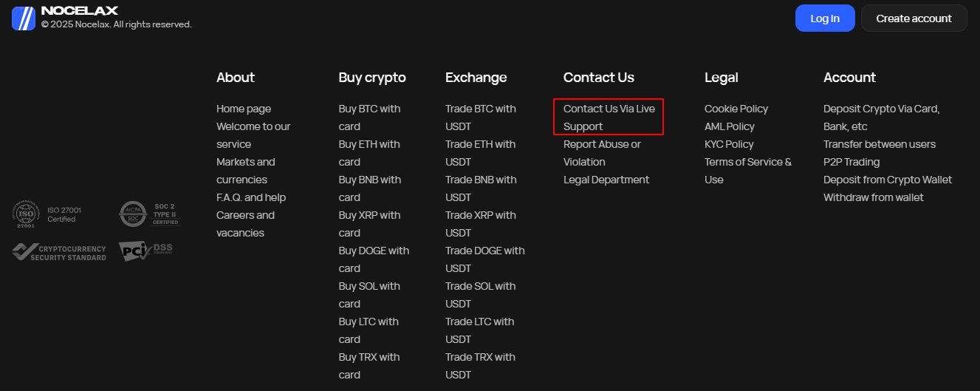980x391 pixels.
Task: Open Markets and currencies link
Action: pyautogui.click(x=245, y=171)
